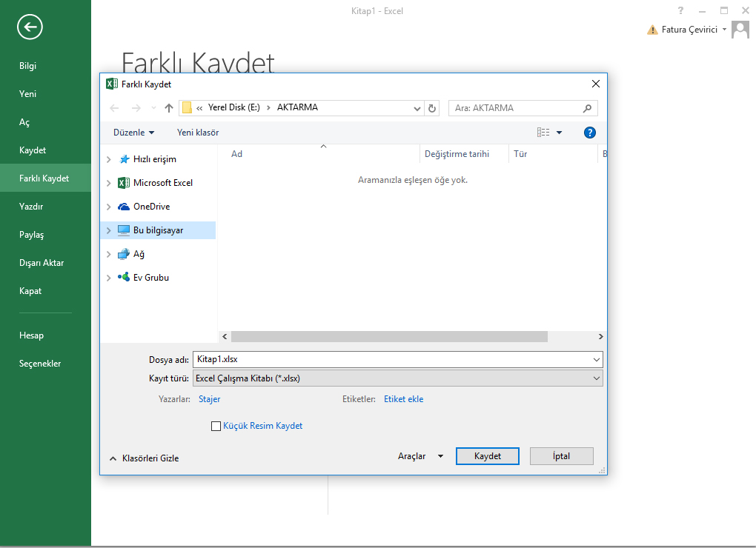
Task: Open the Dosya adı history dropdown arrow
Action: 597,360
